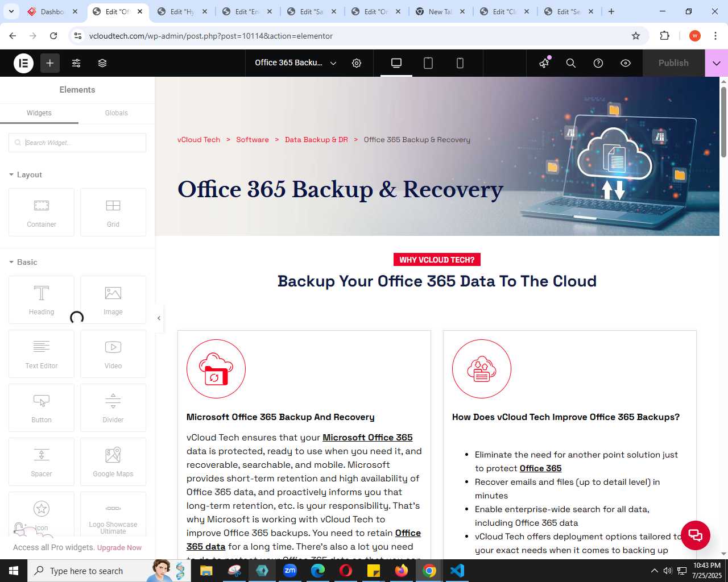728x582 pixels.
Task: Switch to the New Tab browser tab
Action: tap(441, 11)
